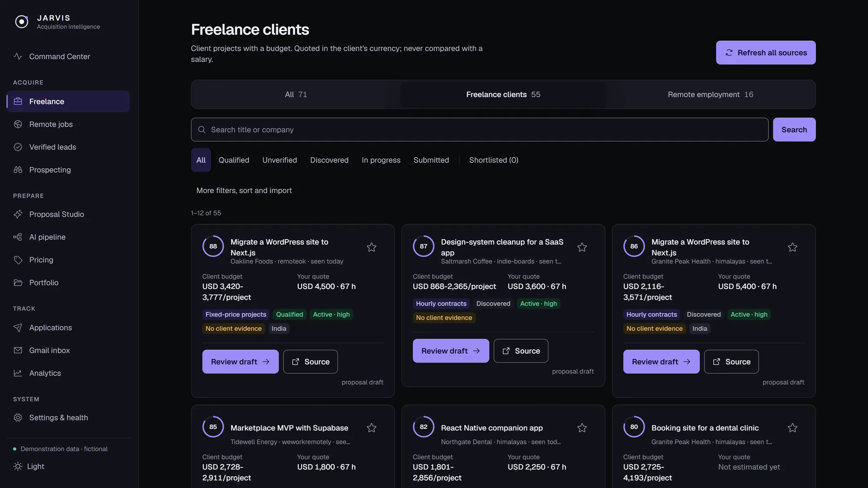Select the Freelance clients 55 tab
Screen dimensions: 868x488
503,95
